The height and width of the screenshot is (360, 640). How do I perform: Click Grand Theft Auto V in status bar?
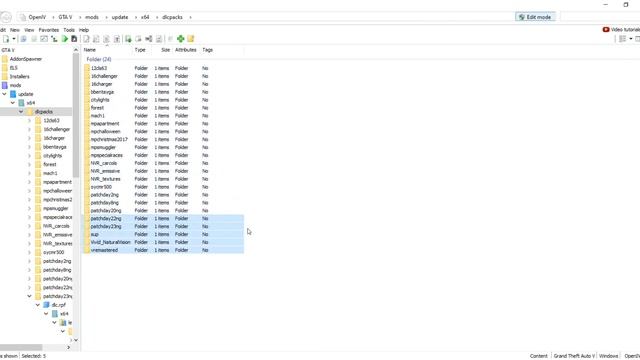[574, 356]
